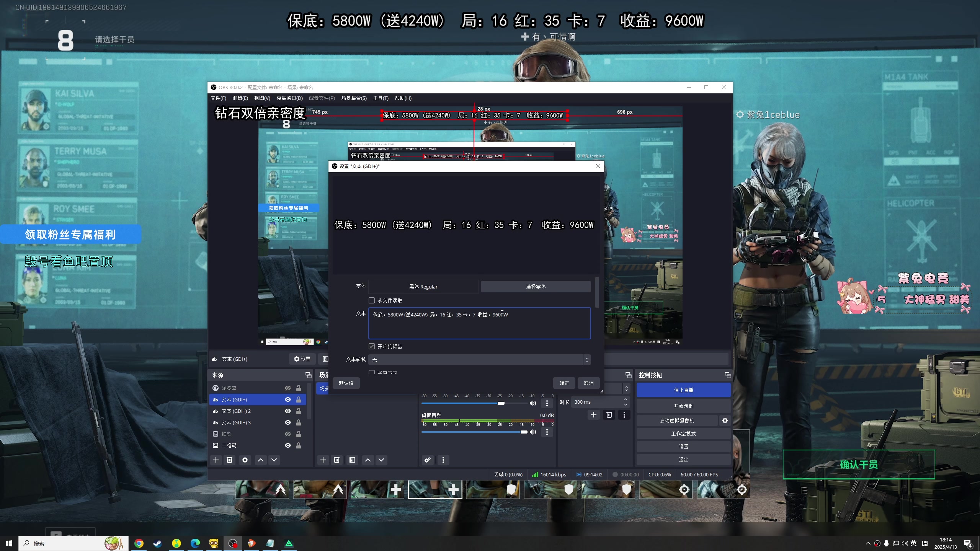
Task: Open system tray hidden icons chevron
Action: point(868,543)
